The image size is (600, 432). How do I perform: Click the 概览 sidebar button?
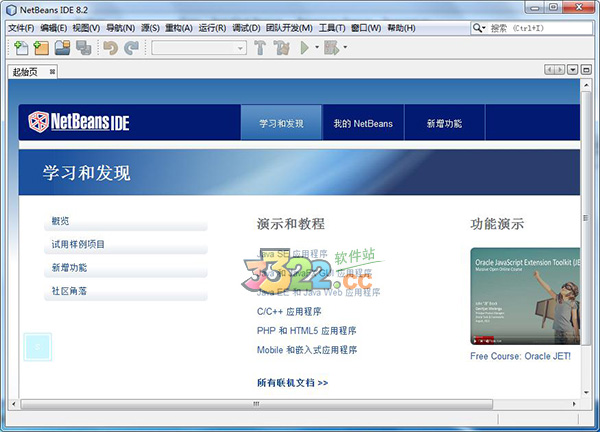(126, 221)
